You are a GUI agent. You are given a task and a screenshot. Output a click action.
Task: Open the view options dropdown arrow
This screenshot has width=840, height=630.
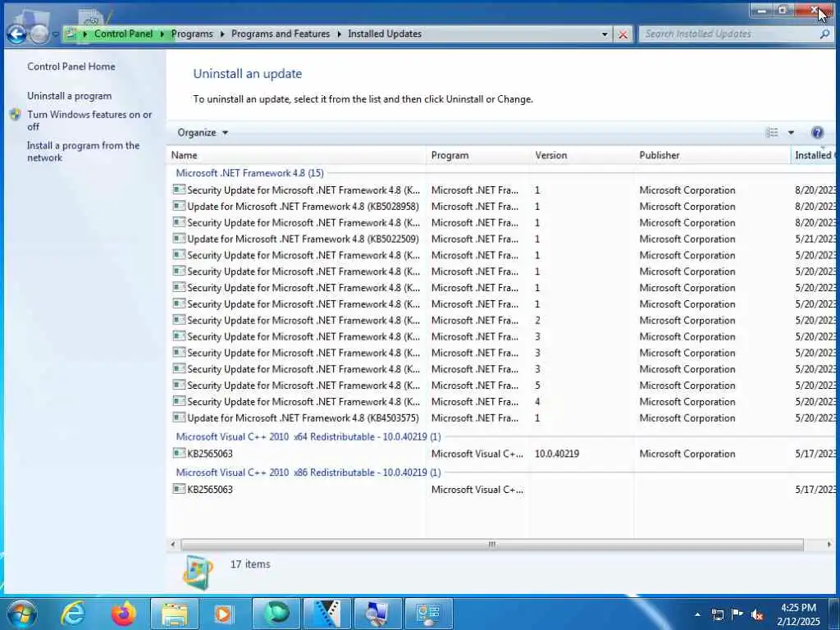coord(791,133)
